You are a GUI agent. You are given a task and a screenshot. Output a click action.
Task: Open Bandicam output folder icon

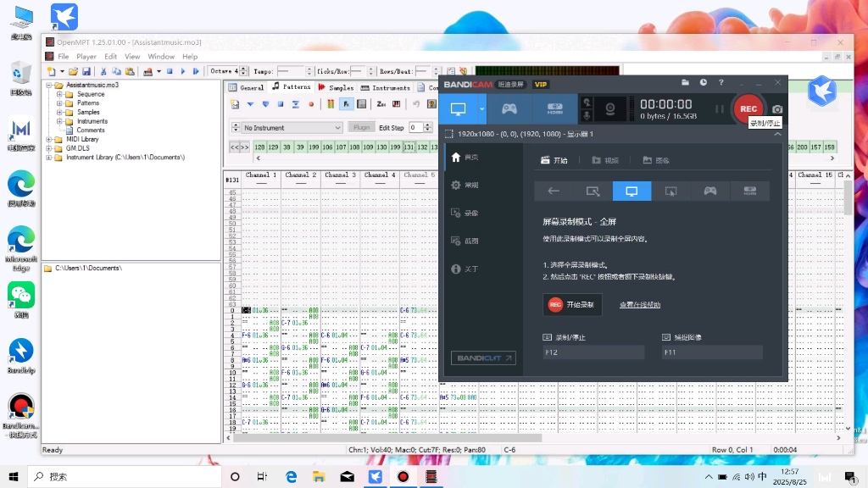(x=685, y=82)
